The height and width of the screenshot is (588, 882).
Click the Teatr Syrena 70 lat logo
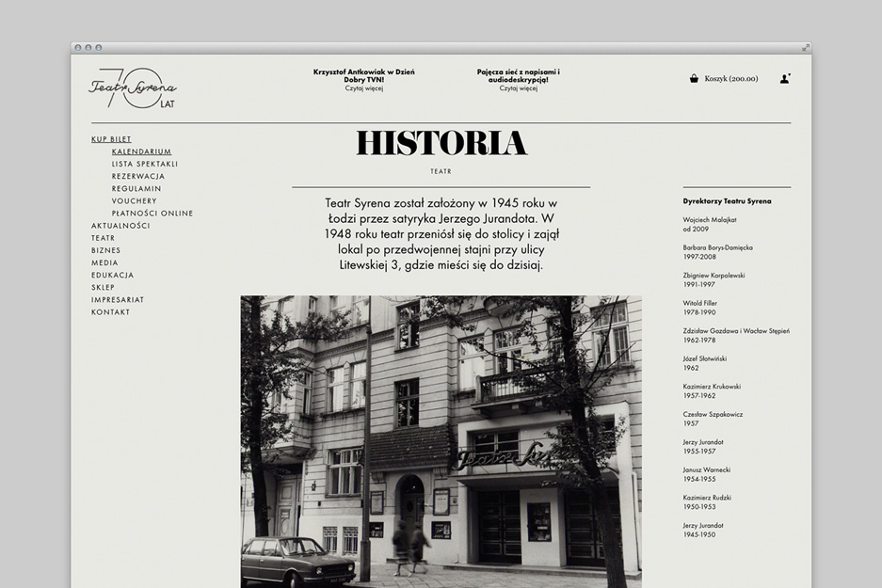click(132, 88)
